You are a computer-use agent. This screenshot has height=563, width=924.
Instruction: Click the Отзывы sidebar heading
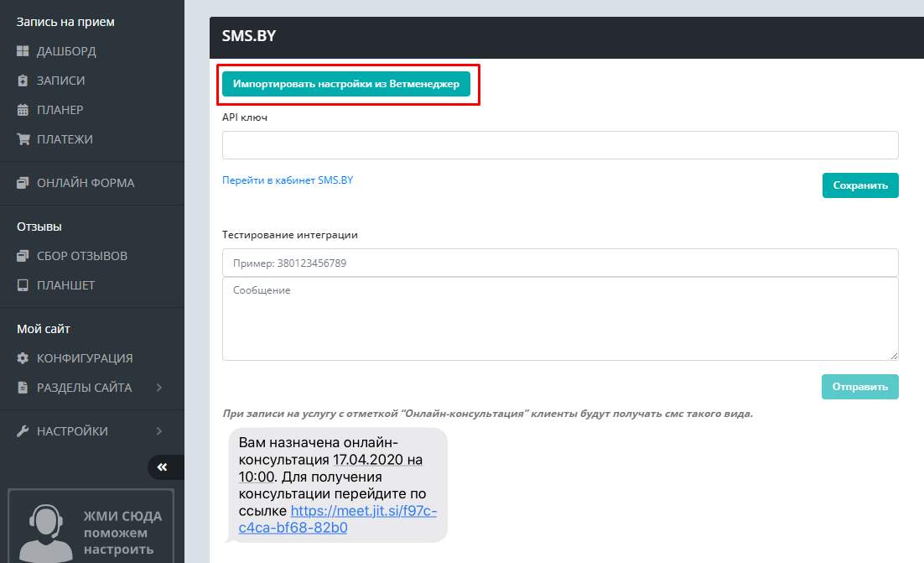(39, 227)
